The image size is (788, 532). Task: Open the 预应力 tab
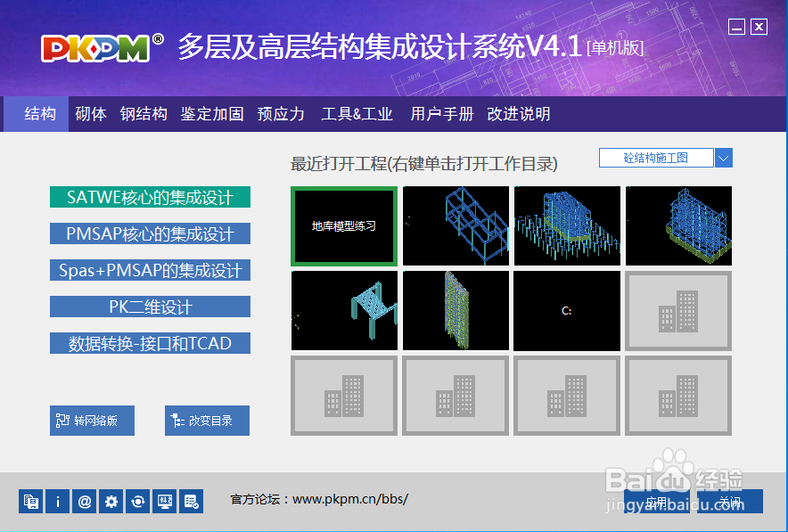[281, 114]
